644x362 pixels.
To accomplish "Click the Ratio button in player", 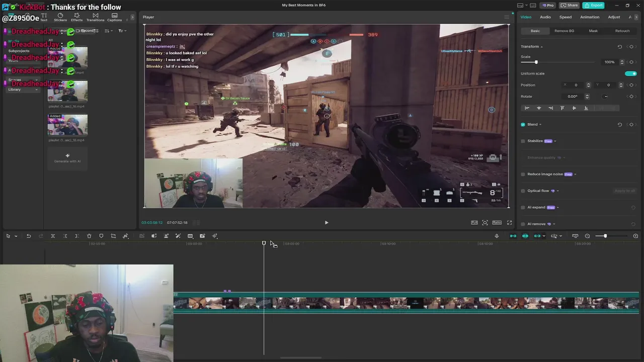I will pos(497,222).
